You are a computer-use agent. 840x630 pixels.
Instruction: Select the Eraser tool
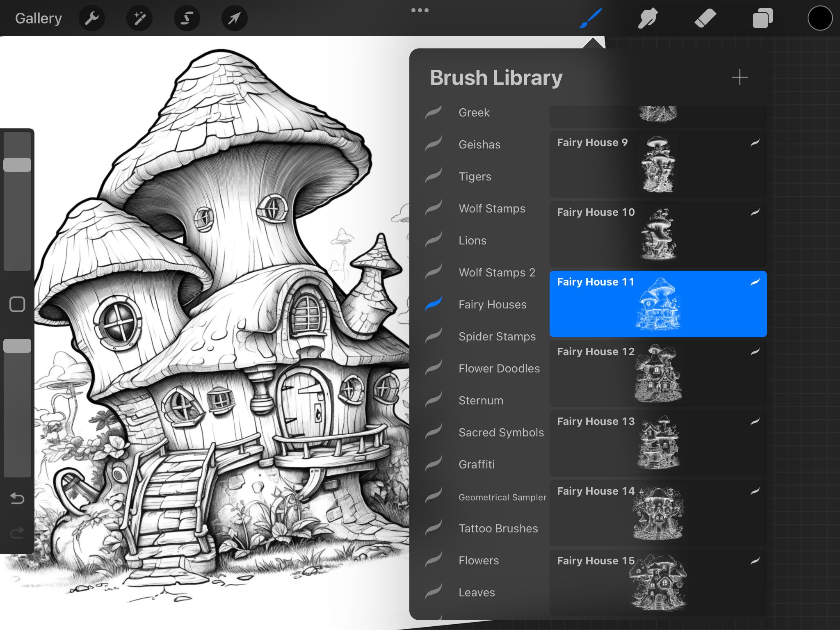pos(705,18)
